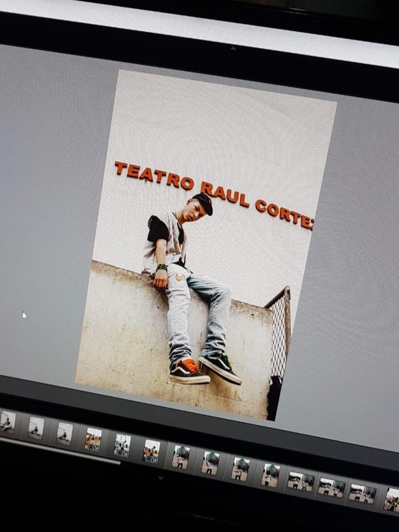This screenshot has height=532, width=399.
Task: Select the first thumbnail showing edit badges
Action: (x=93, y=439)
